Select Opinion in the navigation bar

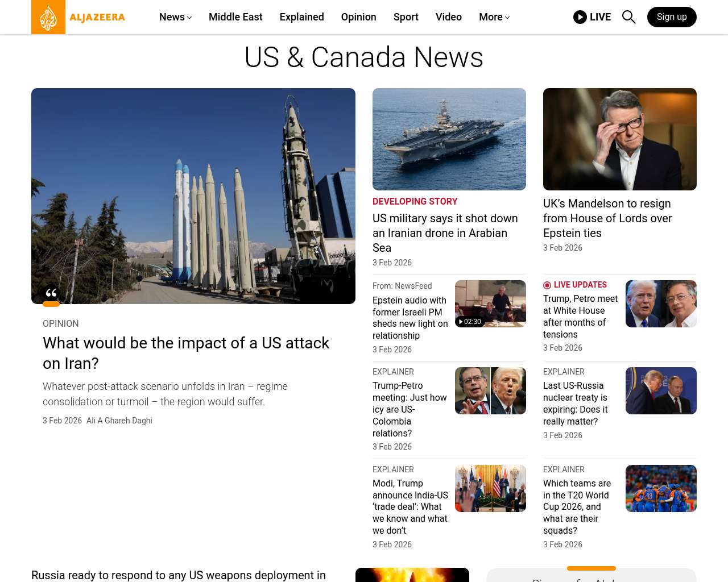coord(358,17)
